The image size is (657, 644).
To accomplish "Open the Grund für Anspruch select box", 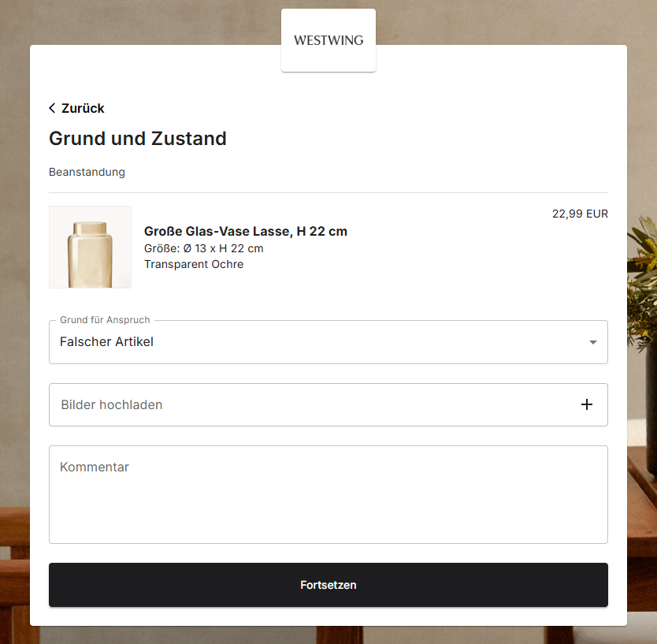I will [x=328, y=342].
